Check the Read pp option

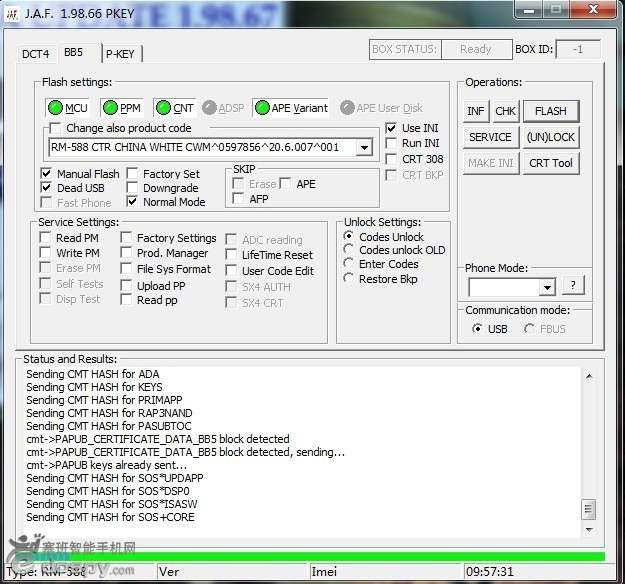pyautogui.click(x=126, y=300)
